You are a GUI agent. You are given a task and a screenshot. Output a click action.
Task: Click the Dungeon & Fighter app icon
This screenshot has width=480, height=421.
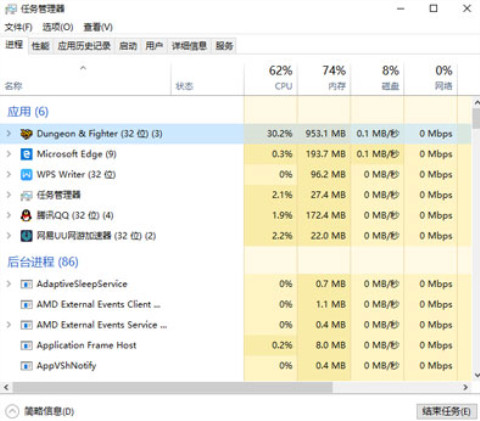26,134
